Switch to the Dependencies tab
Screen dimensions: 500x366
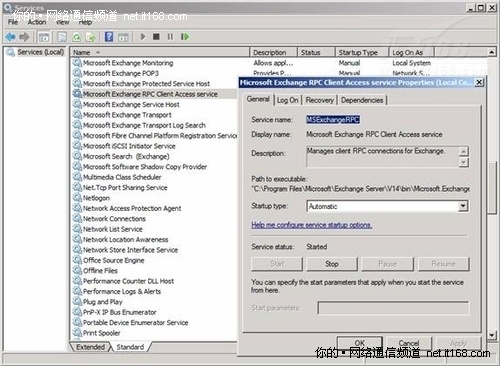pos(362,100)
